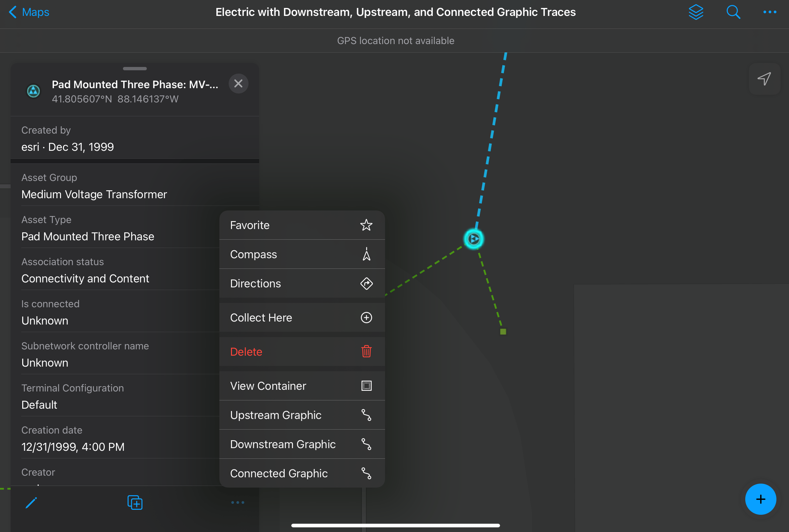Select View Container menu item

coord(302,386)
